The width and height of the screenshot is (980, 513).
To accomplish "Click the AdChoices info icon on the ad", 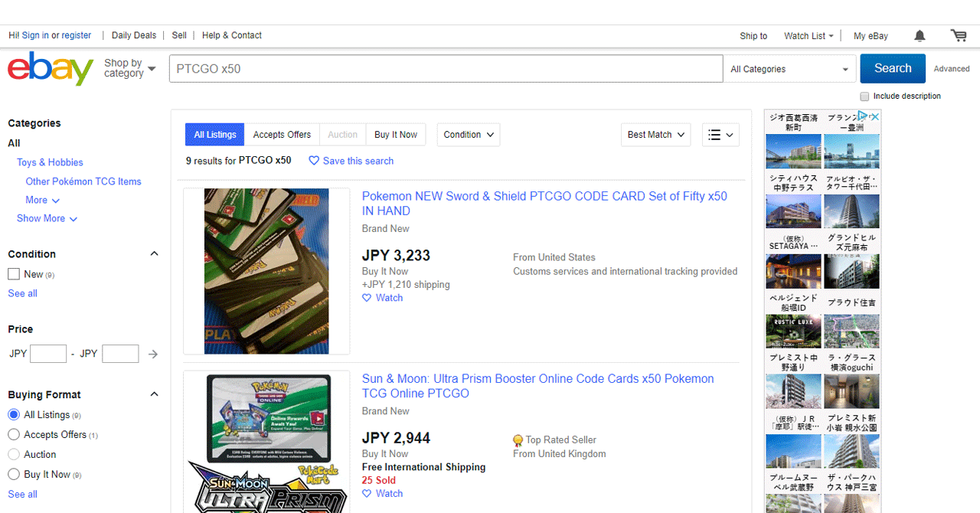I will (x=864, y=116).
